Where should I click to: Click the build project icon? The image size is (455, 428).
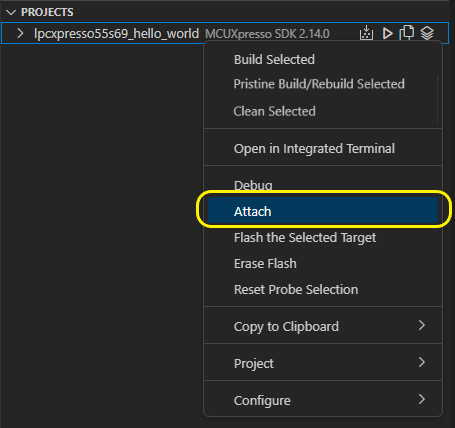(366, 33)
